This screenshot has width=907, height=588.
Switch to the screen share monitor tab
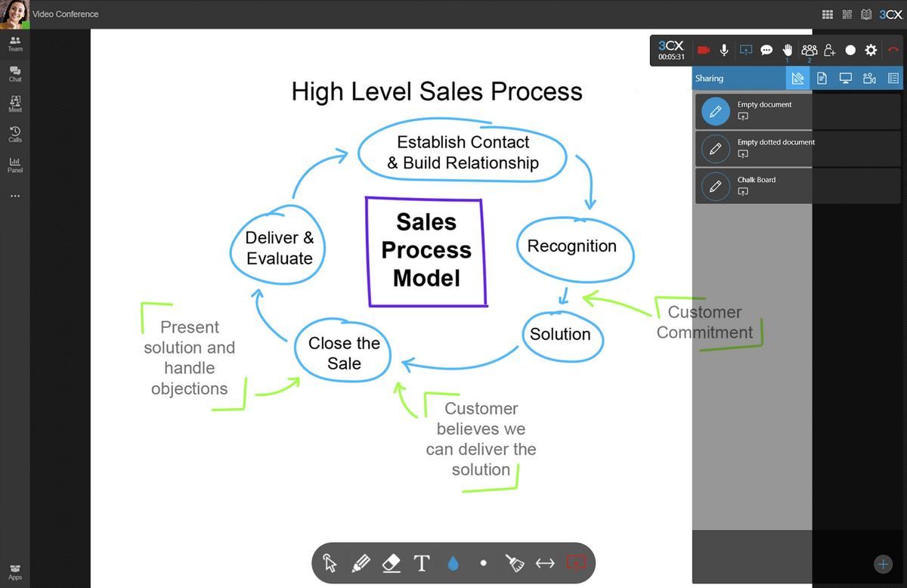click(x=846, y=78)
